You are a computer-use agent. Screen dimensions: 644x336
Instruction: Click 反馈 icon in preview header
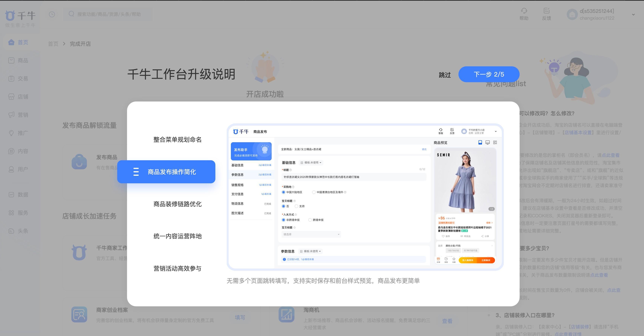pos(452,131)
